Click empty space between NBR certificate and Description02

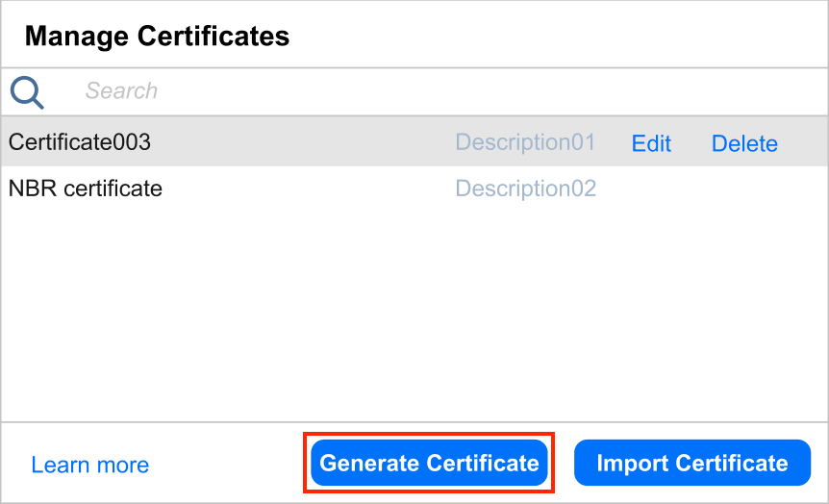click(308, 189)
